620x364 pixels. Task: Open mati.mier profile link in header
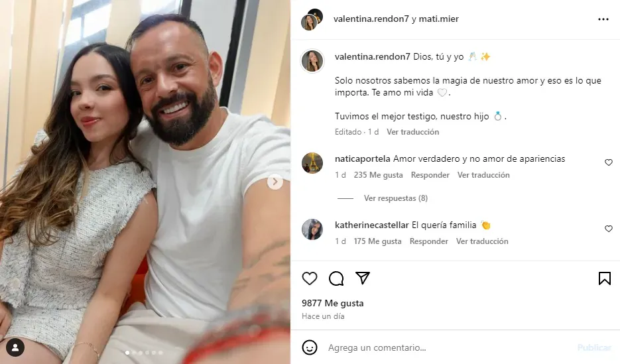point(439,19)
